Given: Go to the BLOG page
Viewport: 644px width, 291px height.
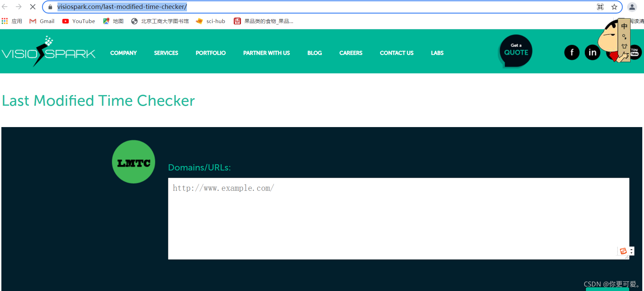Looking at the screenshot, I should [x=315, y=53].
